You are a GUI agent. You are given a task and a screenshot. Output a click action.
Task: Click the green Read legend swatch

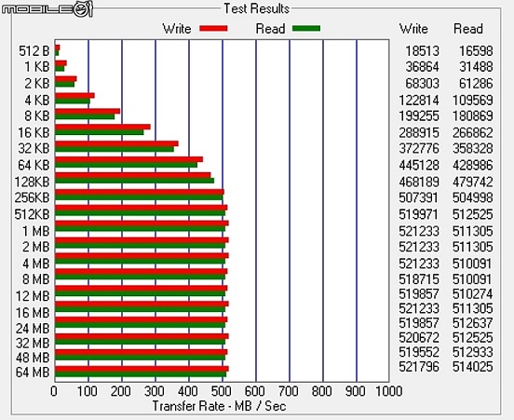306,29
